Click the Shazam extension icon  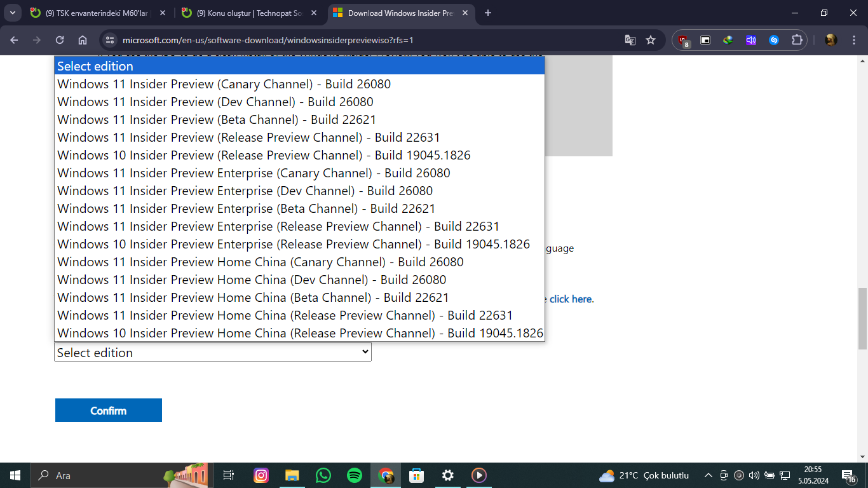pos(774,40)
